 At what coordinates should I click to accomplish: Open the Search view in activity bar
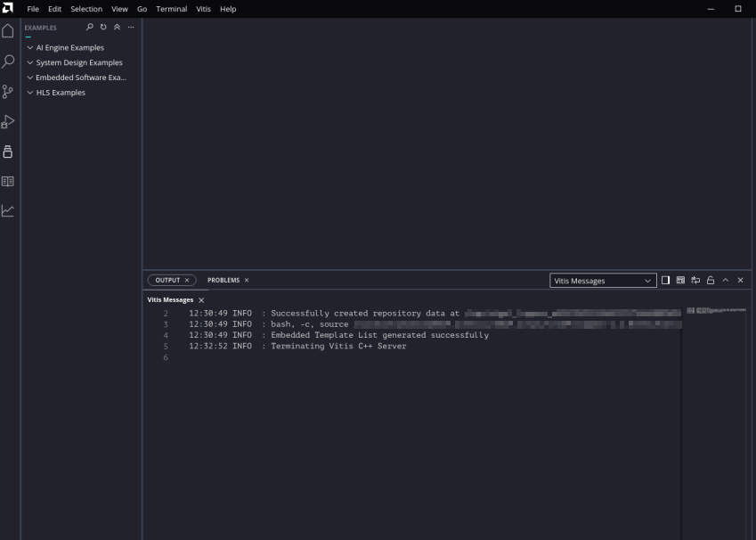click(x=9, y=61)
